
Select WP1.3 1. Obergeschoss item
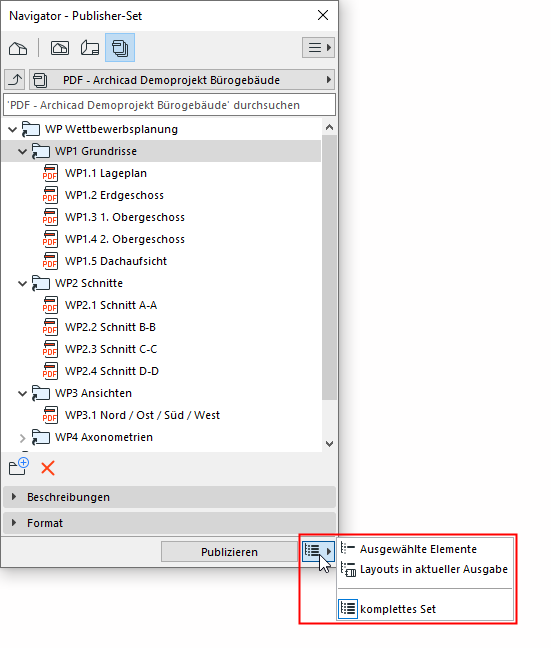point(125,217)
